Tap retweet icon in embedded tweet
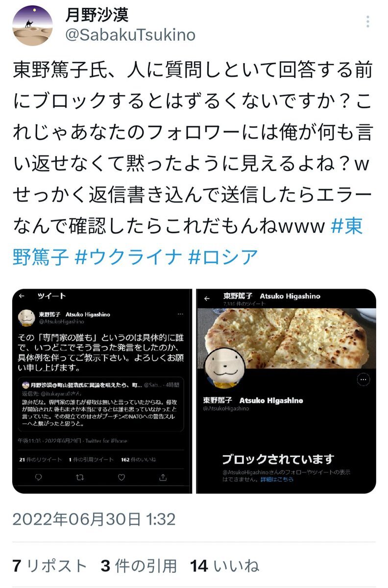388x588 pixels. pos(81,477)
